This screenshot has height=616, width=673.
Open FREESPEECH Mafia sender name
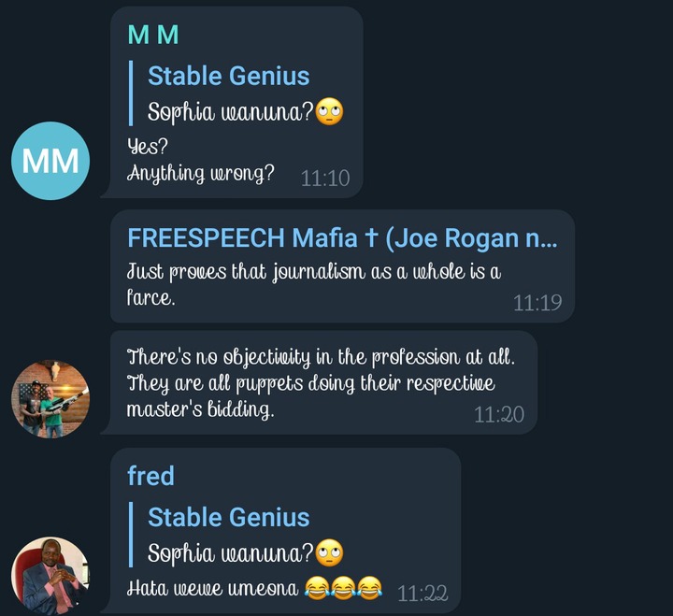point(342,237)
